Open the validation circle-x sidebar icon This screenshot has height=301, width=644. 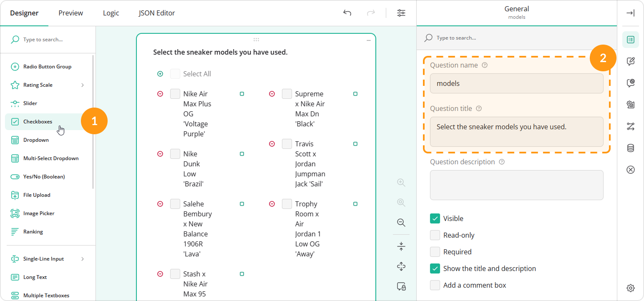[x=631, y=170]
